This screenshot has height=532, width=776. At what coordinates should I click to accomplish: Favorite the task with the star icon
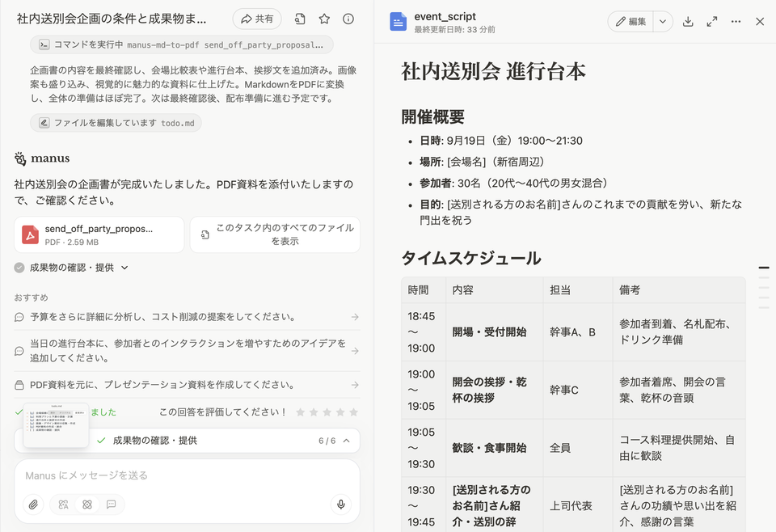click(324, 19)
